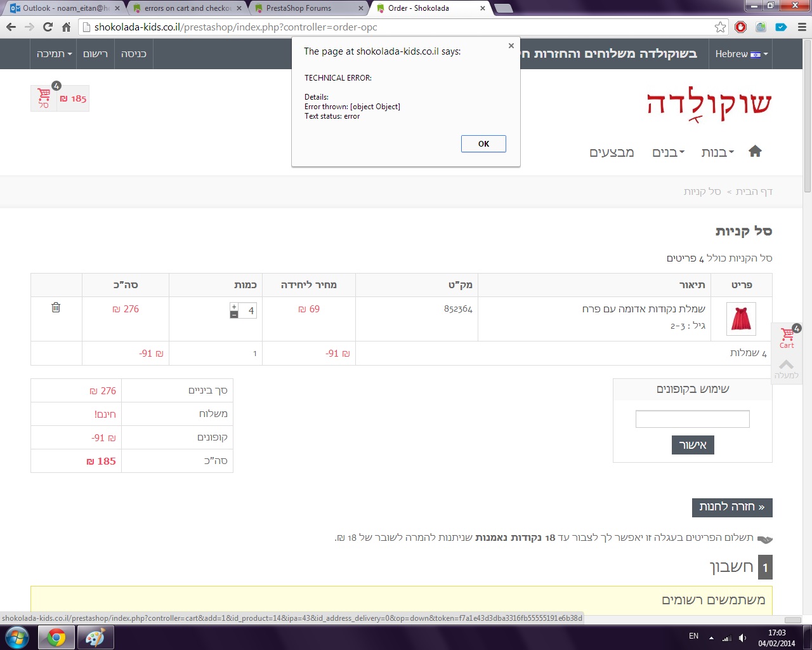Open the Windows Start menu
Image resolution: width=812 pixels, height=650 pixels.
(x=16, y=637)
